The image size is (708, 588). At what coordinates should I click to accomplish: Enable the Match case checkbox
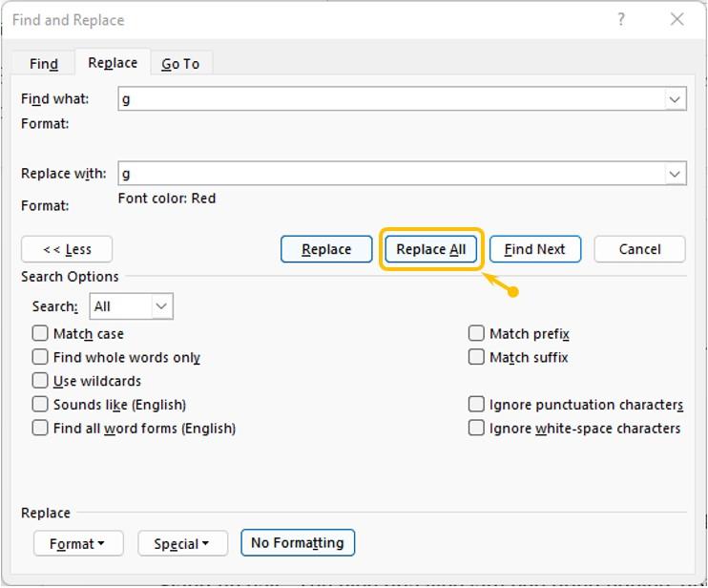point(40,334)
